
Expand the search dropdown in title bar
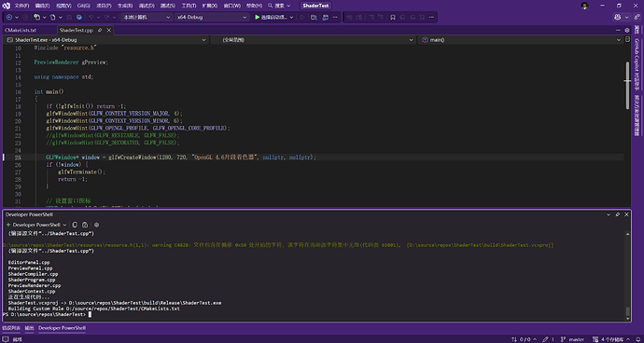[288, 6]
